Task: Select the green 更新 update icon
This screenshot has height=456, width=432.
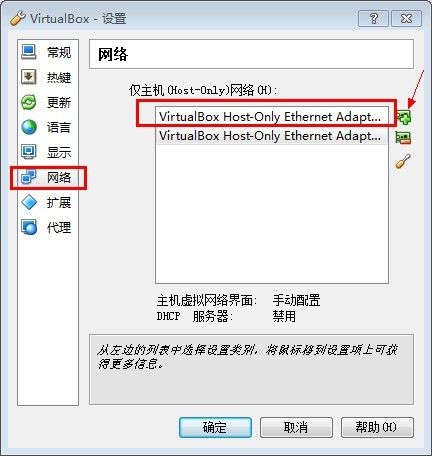Action: point(29,102)
